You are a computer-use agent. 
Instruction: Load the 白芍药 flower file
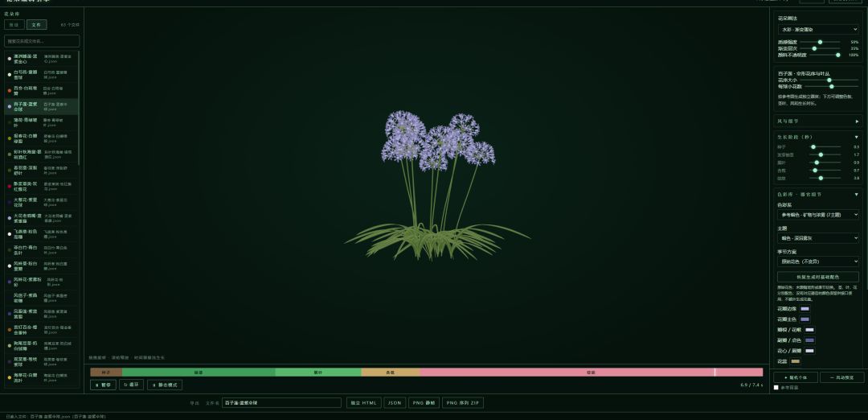click(x=42, y=75)
